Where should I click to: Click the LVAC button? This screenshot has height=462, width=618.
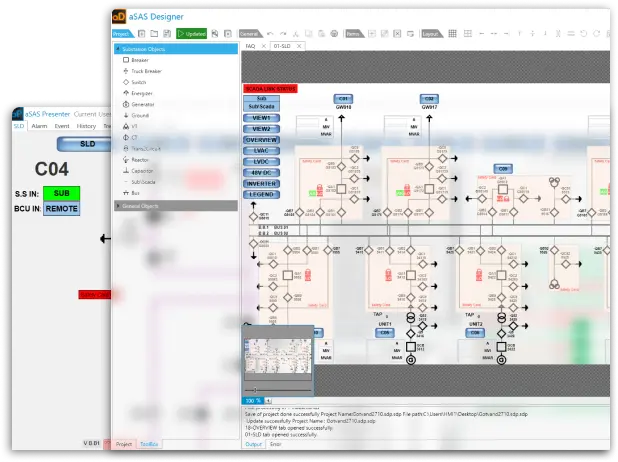[261, 151]
